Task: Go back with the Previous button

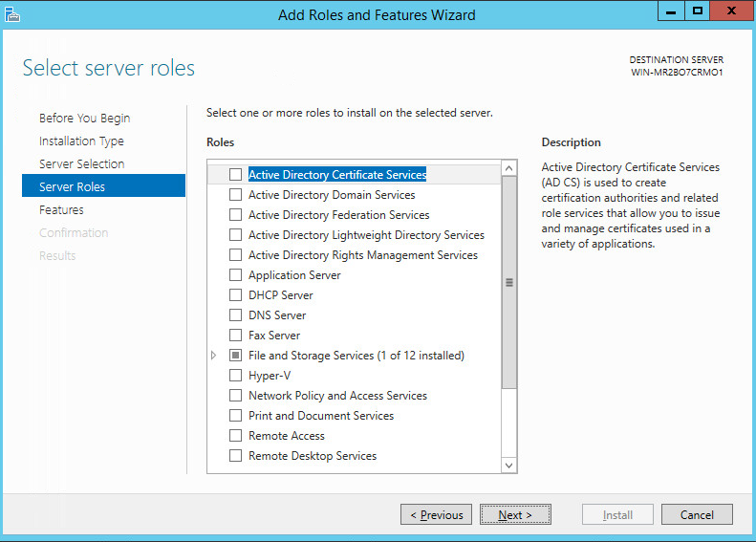Action: (x=436, y=515)
